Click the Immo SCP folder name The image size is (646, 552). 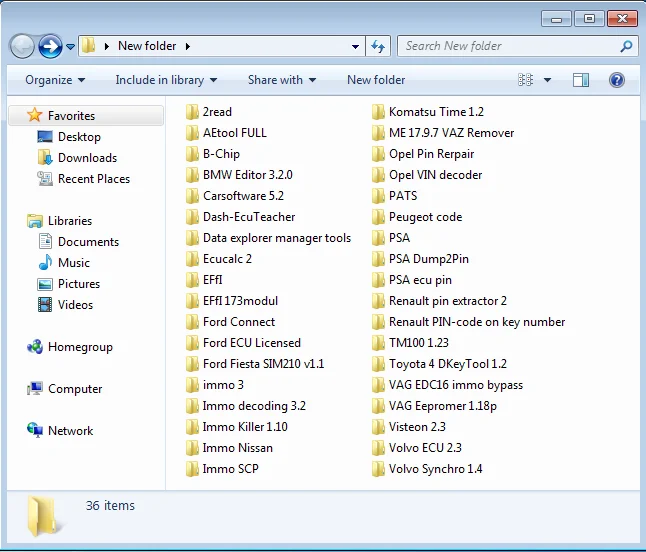[x=231, y=469]
